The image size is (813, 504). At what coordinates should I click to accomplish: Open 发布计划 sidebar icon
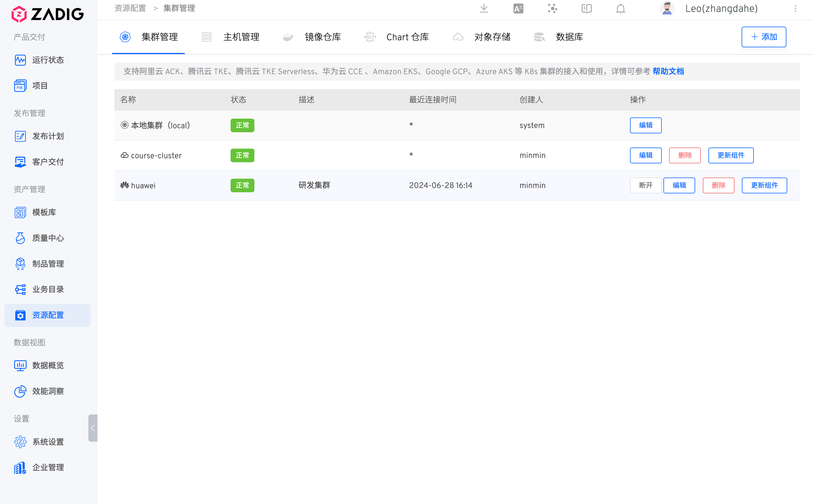[20, 136]
